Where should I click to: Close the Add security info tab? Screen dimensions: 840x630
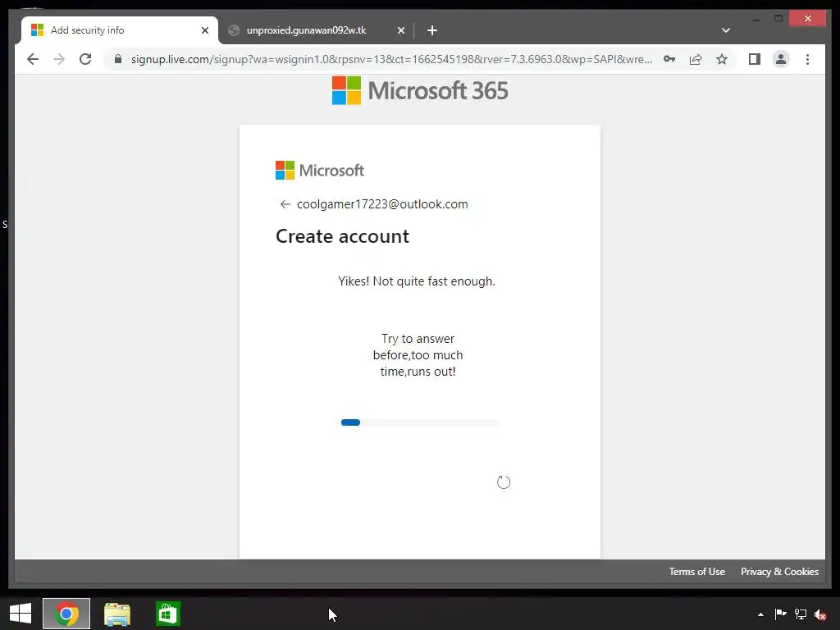204,30
